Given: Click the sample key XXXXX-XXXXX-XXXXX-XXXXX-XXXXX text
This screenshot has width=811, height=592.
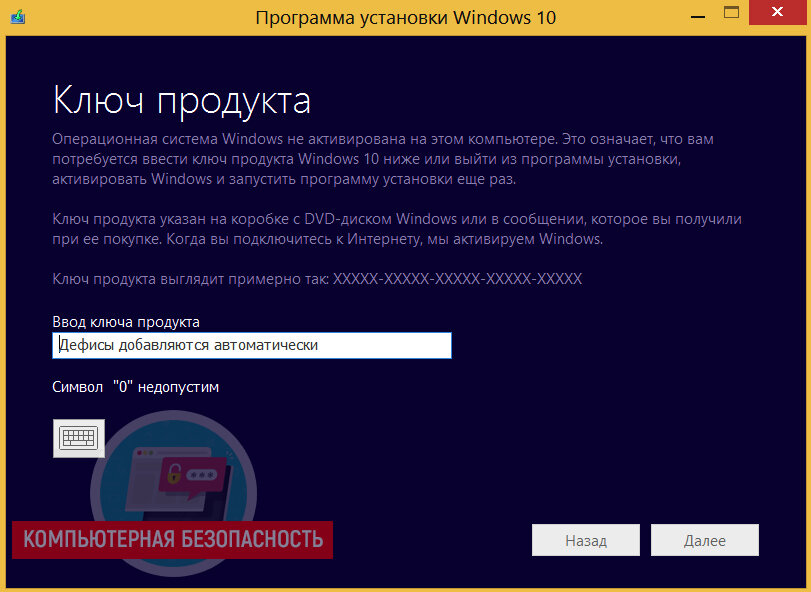Looking at the screenshot, I should (x=457, y=279).
